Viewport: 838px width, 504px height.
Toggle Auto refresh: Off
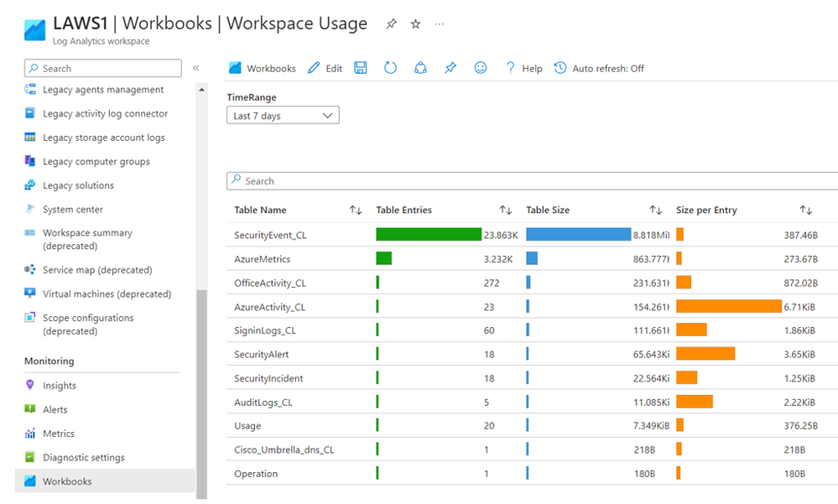[x=599, y=68]
